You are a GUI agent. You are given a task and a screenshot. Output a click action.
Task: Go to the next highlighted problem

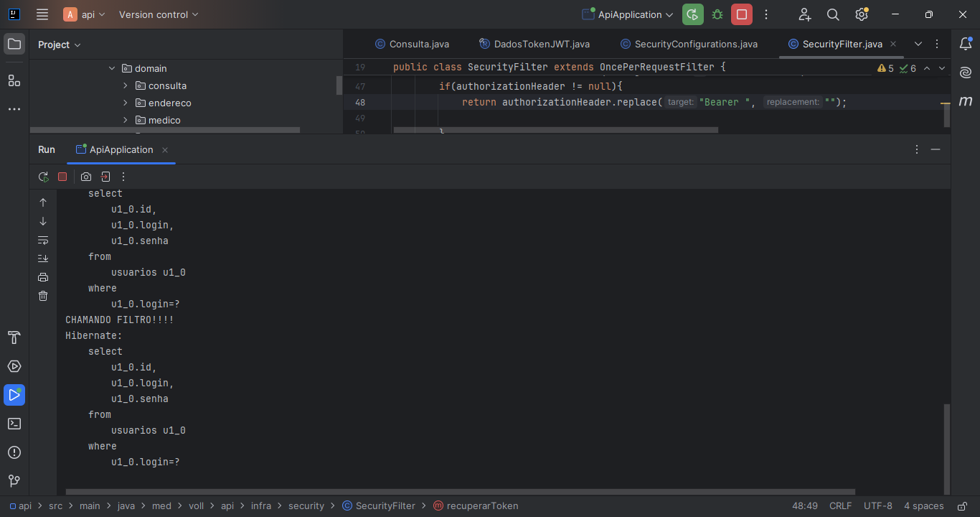942,68
